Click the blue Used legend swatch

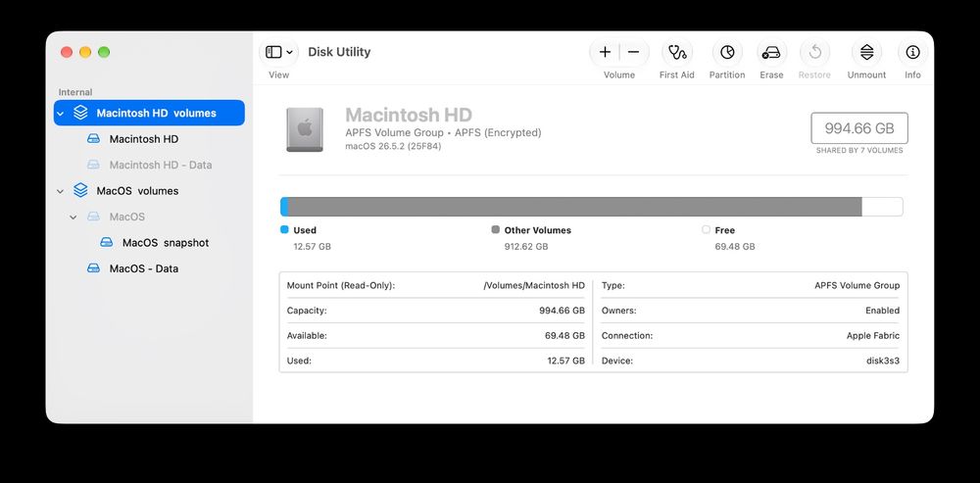(284, 230)
